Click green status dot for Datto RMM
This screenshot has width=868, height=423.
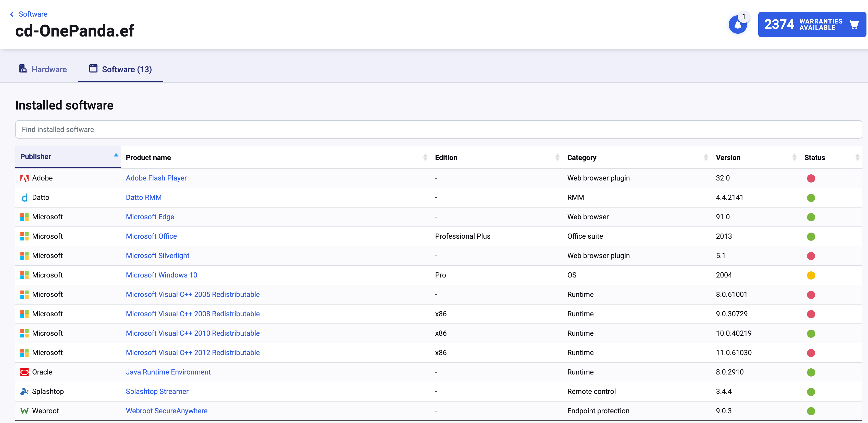point(811,198)
